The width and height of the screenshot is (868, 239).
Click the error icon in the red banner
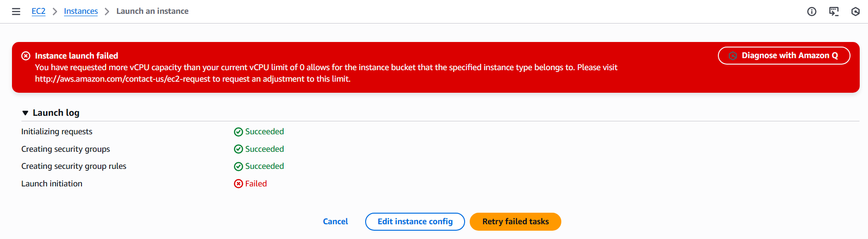pos(26,56)
